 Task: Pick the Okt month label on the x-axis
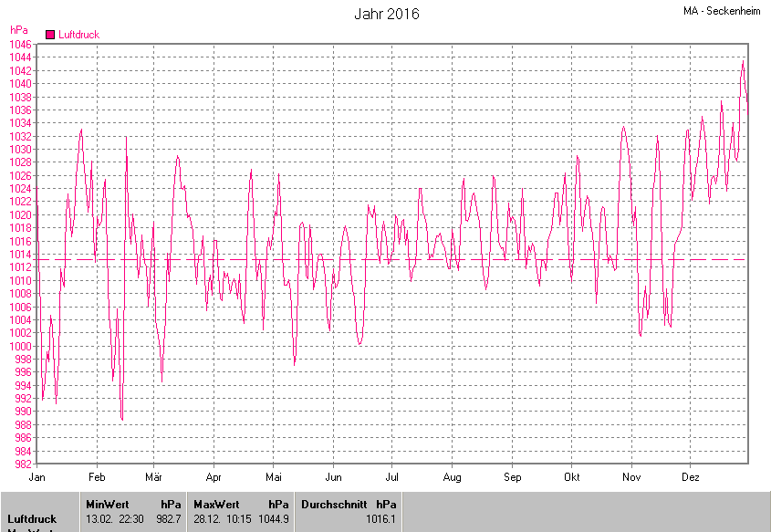(x=572, y=477)
